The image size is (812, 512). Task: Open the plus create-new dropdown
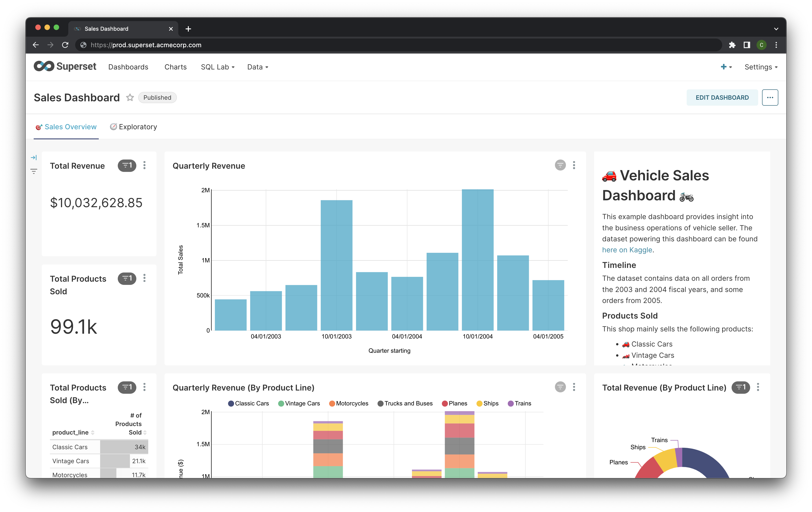[x=726, y=67]
